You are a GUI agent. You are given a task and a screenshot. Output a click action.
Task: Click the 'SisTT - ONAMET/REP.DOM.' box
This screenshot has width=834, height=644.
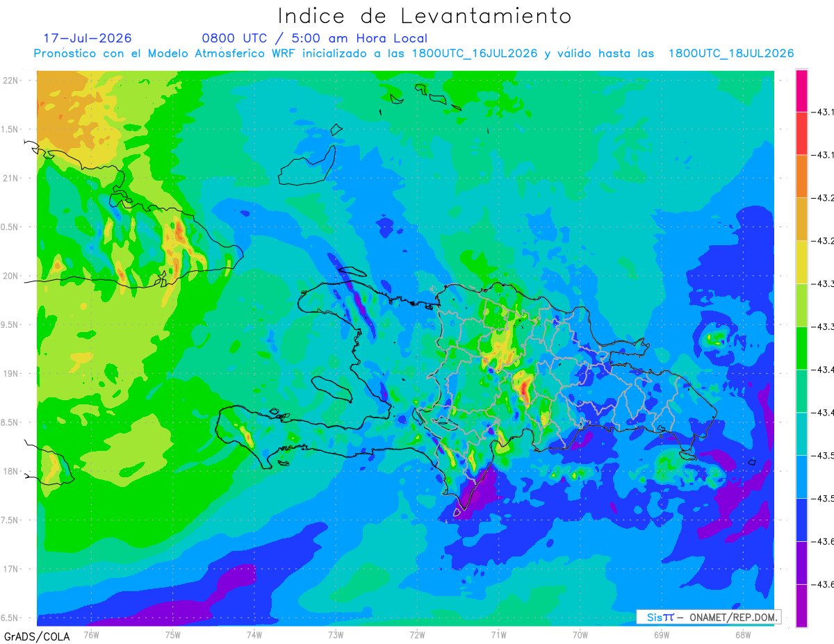pyautogui.click(x=709, y=617)
